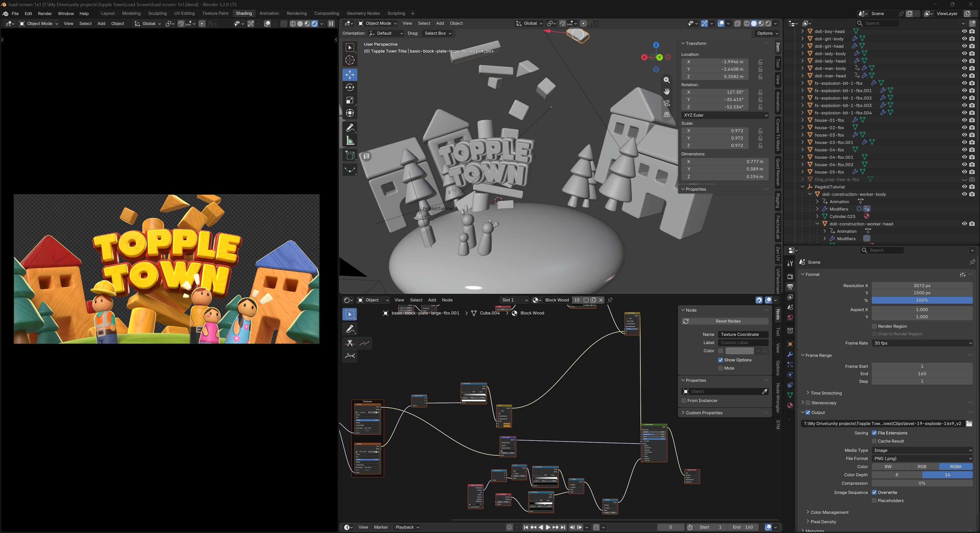This screenshot has height=533, width=980.
Task: Click the resolution percentage 100% slider
Action: [x=922, y=300]
